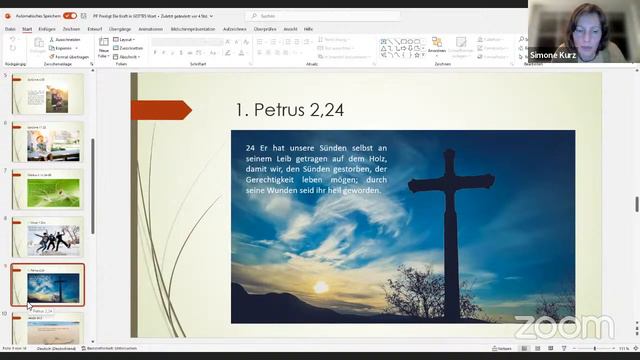The width and height of the screenshot is (640, 360).
Task: Click the clear formatting icon
Action: tap(246, 42)
